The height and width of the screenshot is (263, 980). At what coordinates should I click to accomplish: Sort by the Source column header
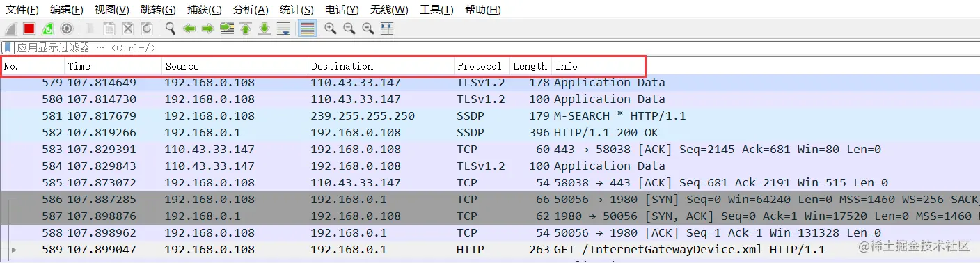click(235, 66)
